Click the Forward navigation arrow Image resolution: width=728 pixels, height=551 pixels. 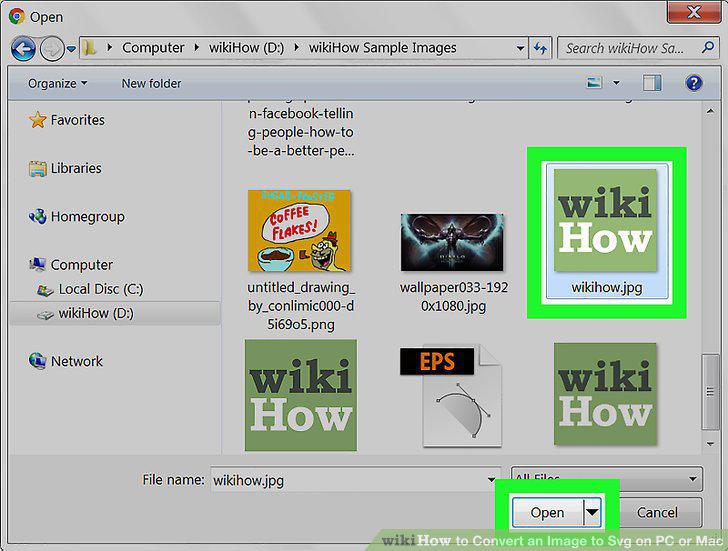point(52,48)
